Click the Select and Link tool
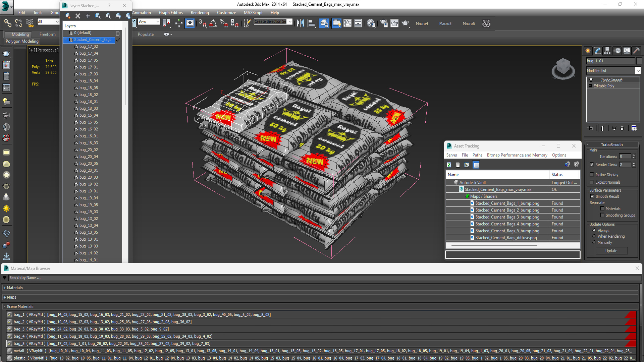 pyautogui.click(x=7, y=23)
